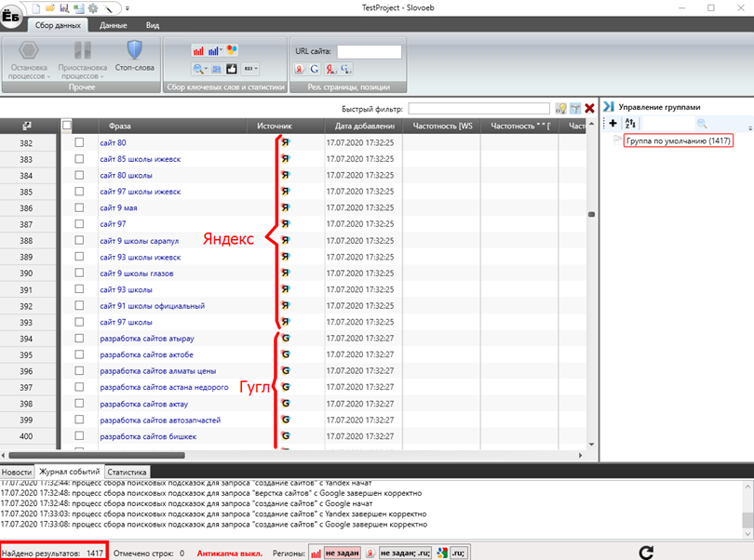
Task: Open the Приостановка процессов dropdown
Action: click(82, 60)
